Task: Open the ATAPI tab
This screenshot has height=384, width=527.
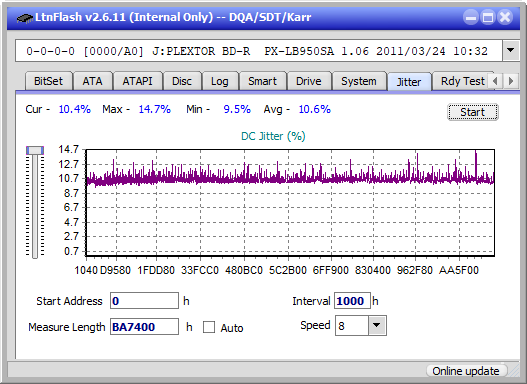Action: [137, 81]
